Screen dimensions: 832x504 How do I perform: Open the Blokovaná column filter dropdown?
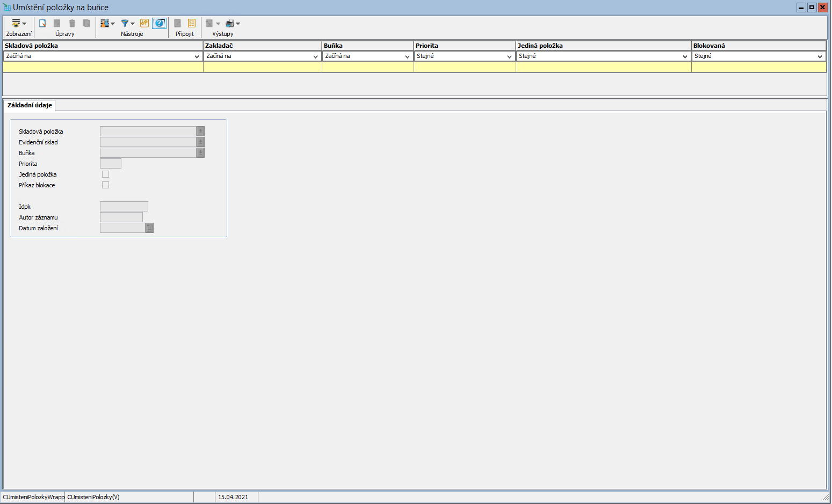[x=820, y=56]
